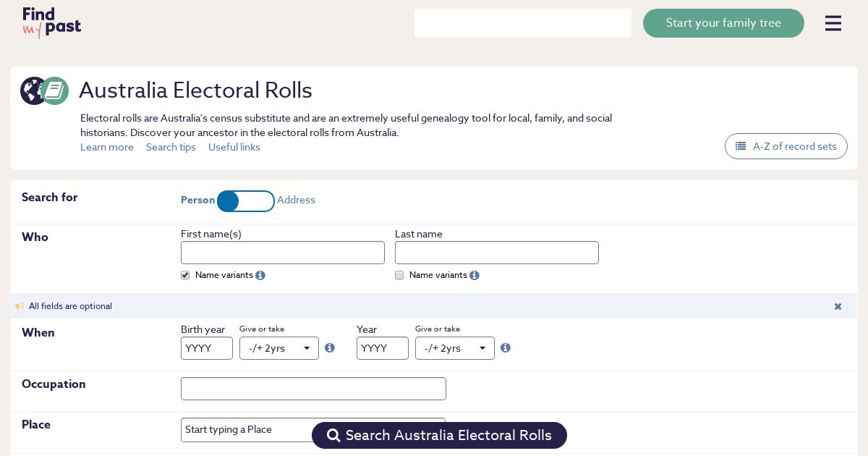The width and height of the screenshot is (868, 456).
Task: Toggle the Person/Address search switch
Action: pyautogui.click(x=246, y=201)
